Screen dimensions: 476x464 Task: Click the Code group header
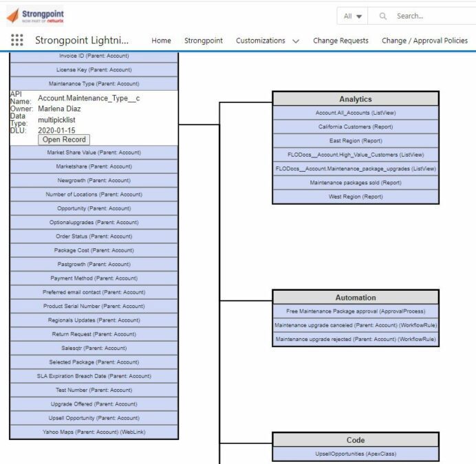[x=356, y=440]
